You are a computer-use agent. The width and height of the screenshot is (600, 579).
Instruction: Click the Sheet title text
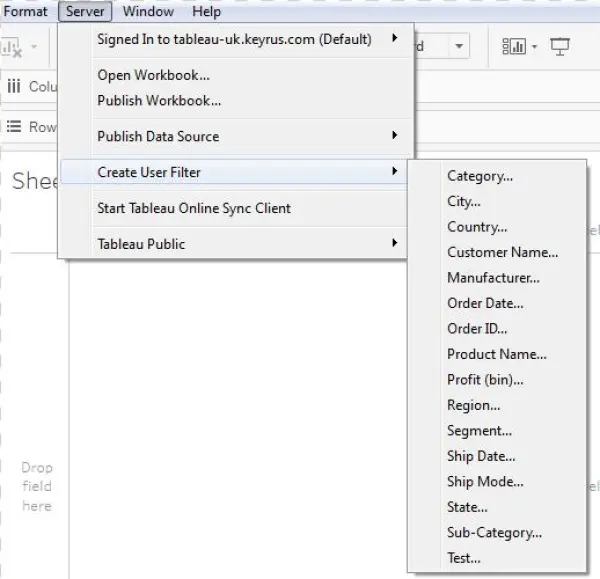(34, 181)
